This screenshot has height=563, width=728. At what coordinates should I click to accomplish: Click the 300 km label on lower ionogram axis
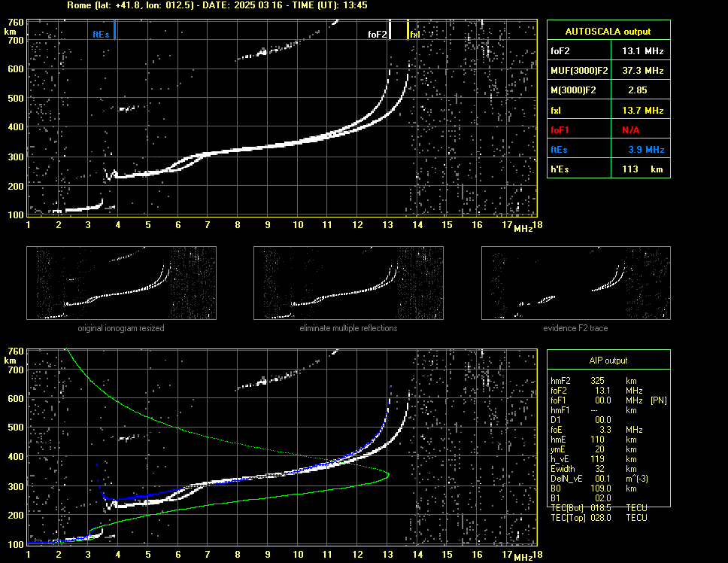click(x=15, y=486)
